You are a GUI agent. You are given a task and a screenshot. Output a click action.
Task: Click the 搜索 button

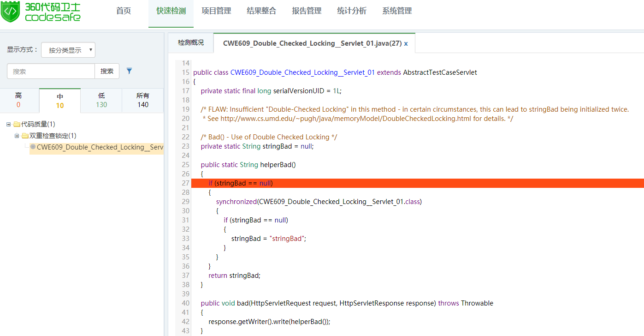tap(107, 71)
